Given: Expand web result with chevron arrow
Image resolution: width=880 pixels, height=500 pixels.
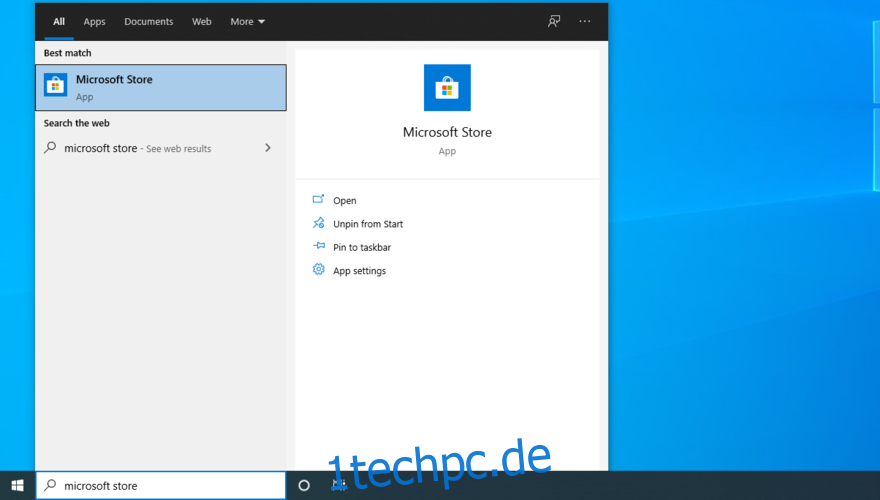Looking at the screenshot, I should [x=268, y=148].
